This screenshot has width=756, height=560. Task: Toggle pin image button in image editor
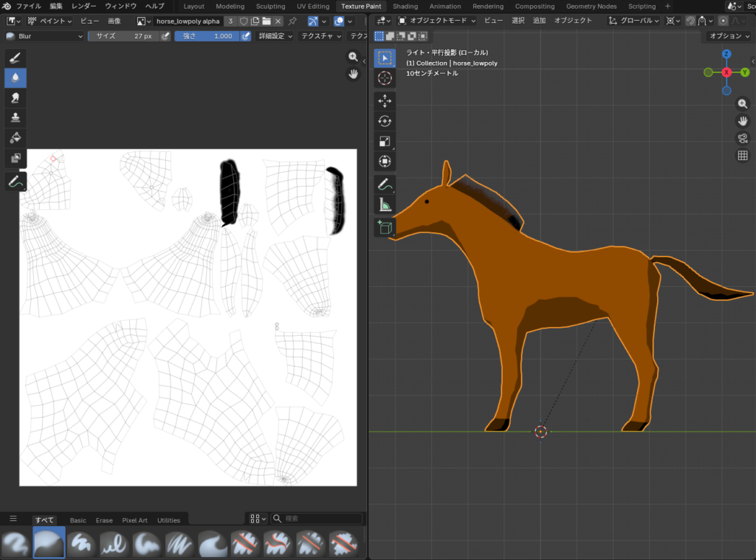tap(293, 21)
